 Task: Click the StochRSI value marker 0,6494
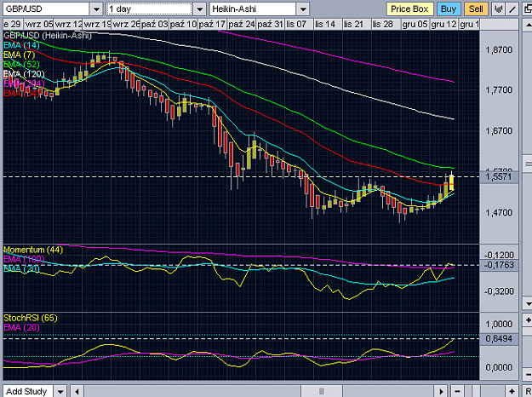point(499,338)
